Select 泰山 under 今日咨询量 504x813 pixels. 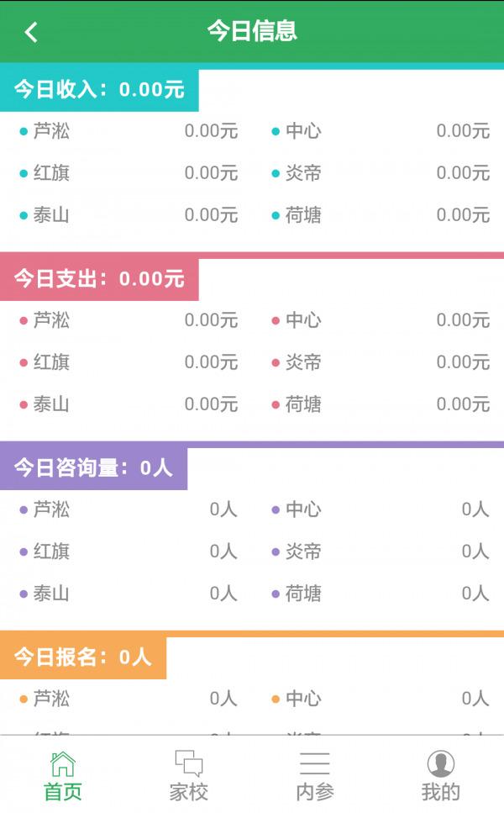tap(51, 594)
